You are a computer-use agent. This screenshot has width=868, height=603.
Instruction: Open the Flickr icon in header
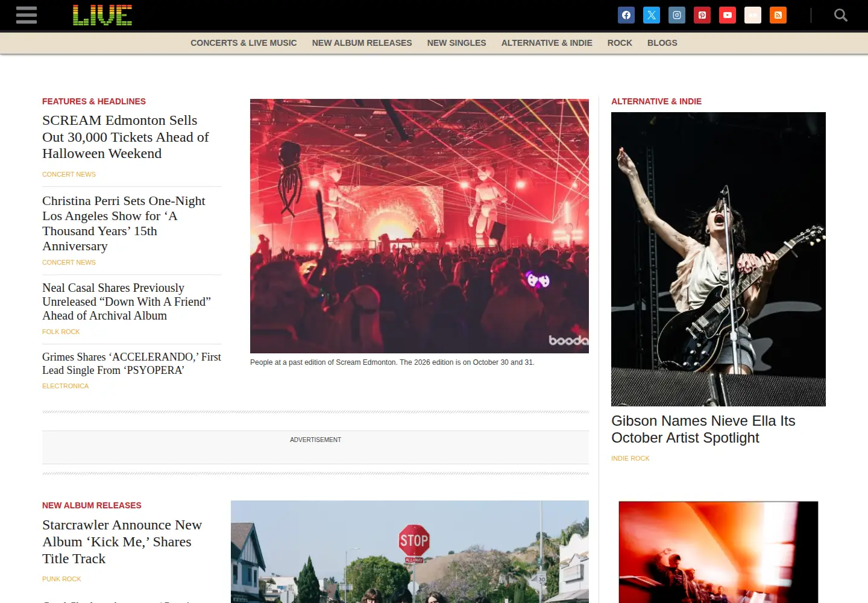753,15
